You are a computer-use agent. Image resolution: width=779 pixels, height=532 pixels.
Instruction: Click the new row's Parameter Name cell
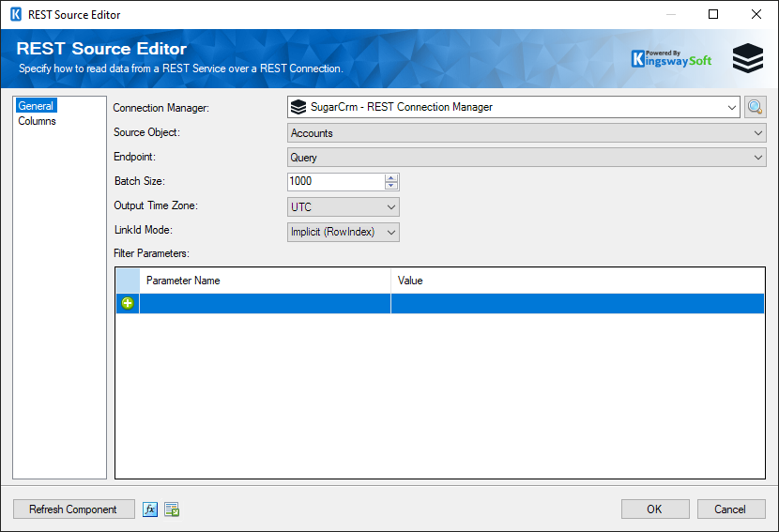(266, 303)
